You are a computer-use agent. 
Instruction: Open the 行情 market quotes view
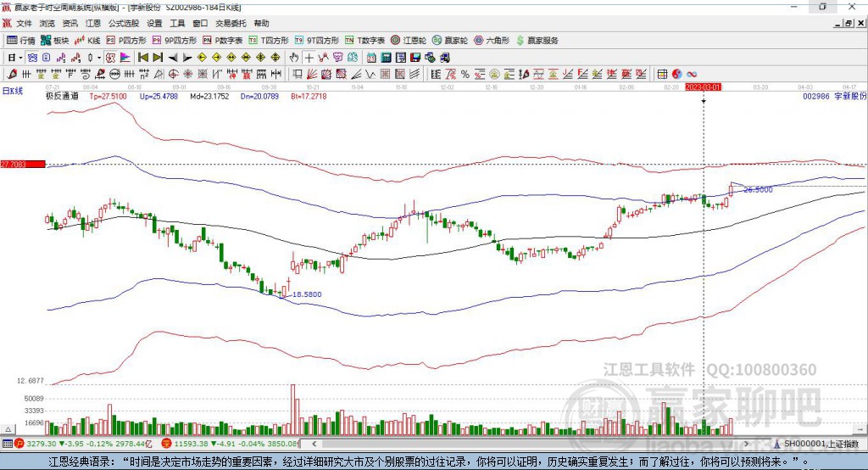coord(20,41)
